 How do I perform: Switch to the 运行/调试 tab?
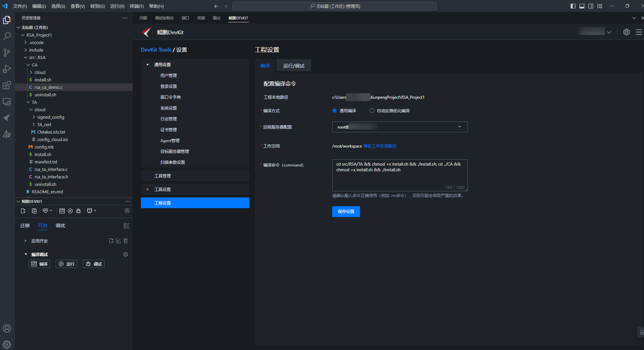(293, 66)
